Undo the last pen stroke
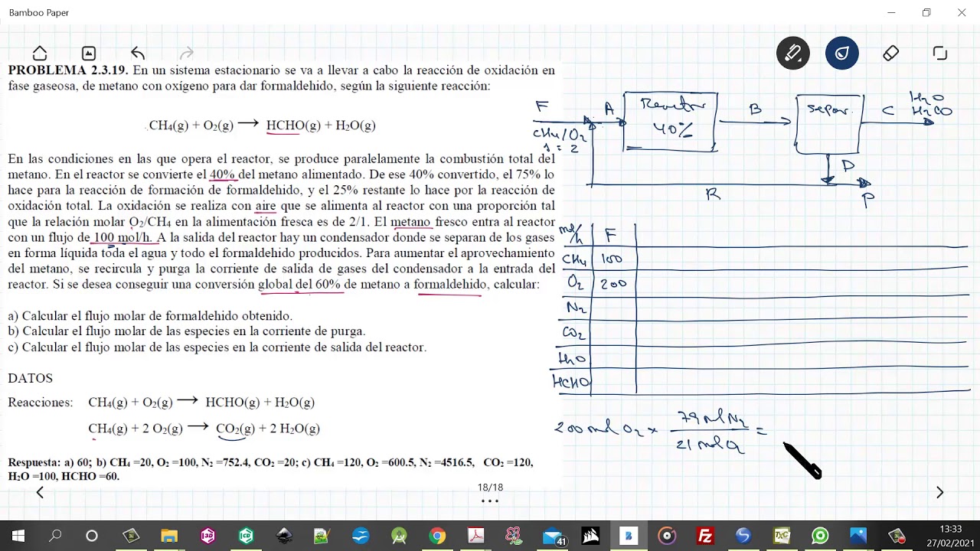The image size is (980, 551). (138, 54)
